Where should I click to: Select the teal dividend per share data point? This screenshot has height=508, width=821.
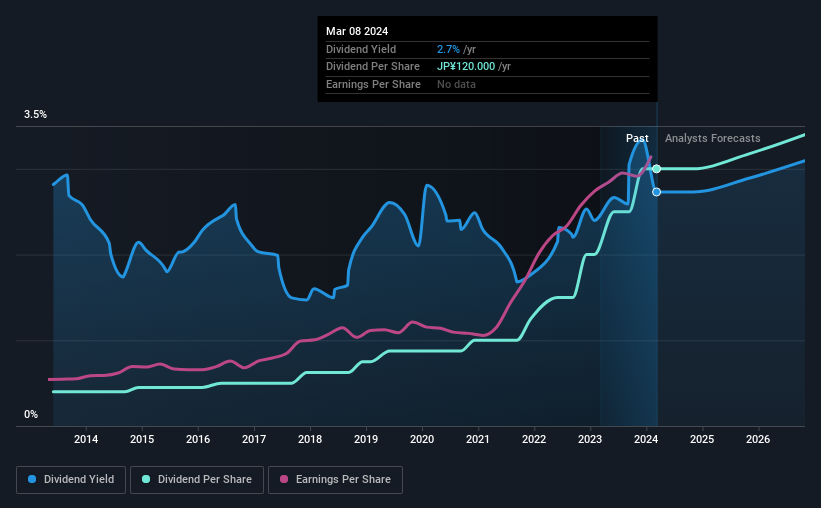[656, 169]
